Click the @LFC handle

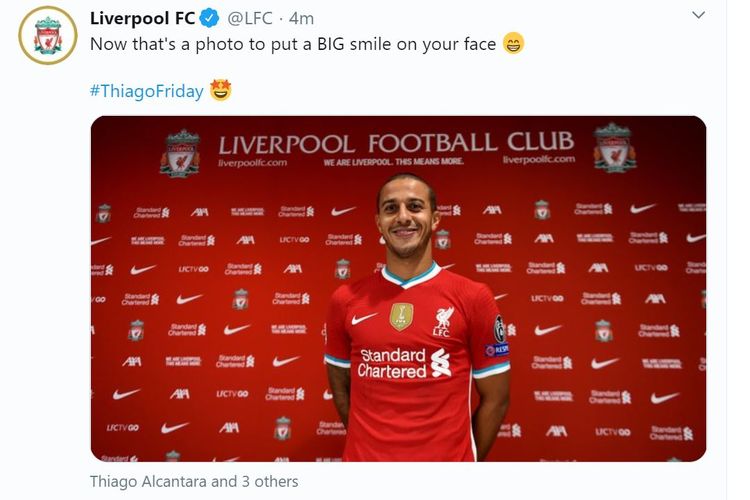250,18
